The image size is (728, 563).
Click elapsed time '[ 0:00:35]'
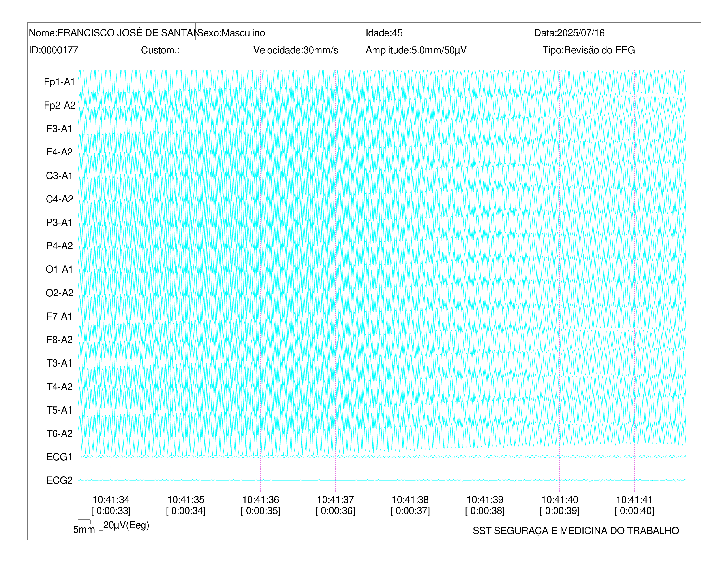pos(261,511)
